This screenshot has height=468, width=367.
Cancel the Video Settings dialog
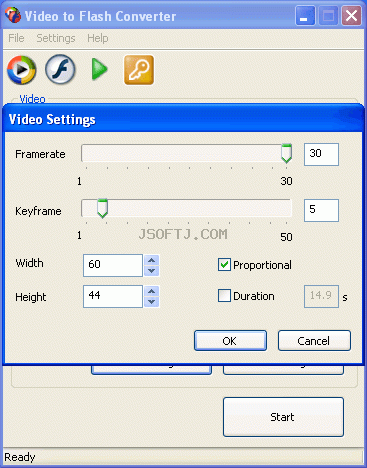click(x=314, y=341)
